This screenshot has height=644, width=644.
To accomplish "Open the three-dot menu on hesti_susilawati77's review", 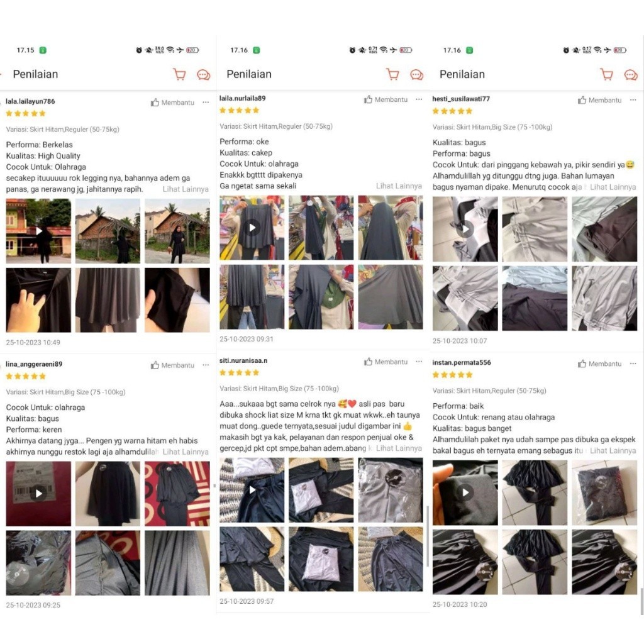I will (x=633, y=100).
